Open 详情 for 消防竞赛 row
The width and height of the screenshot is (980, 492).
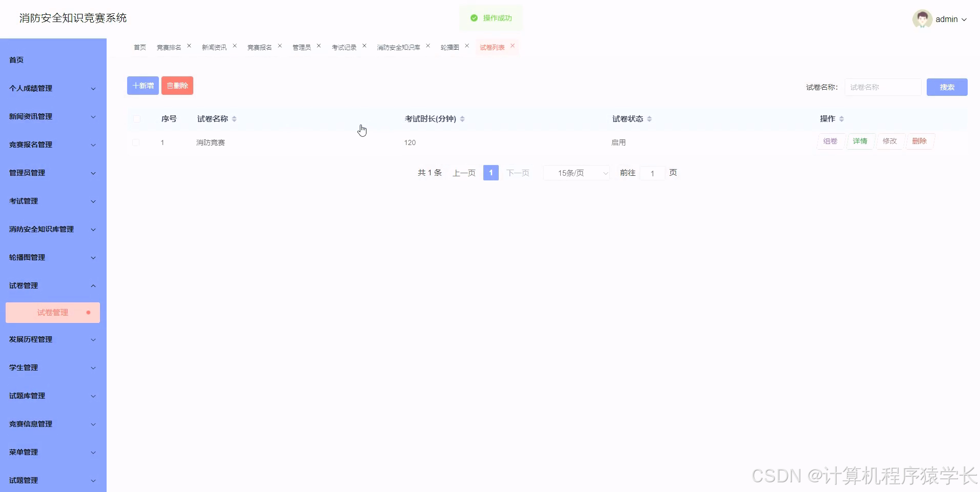click(x=860, y=141)
